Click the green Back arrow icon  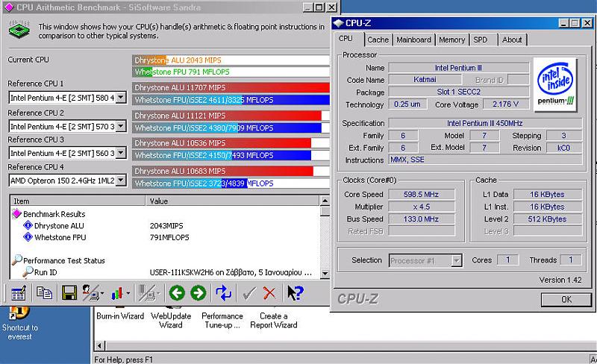click(177, 293)
